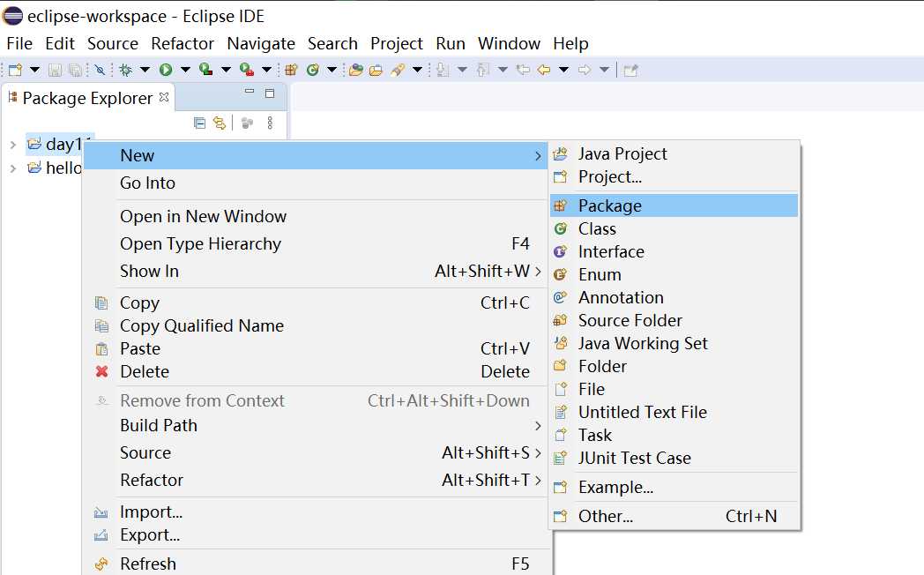
Task: Toggle Link with Editor in Package Explorer
Action: (219, 123)
